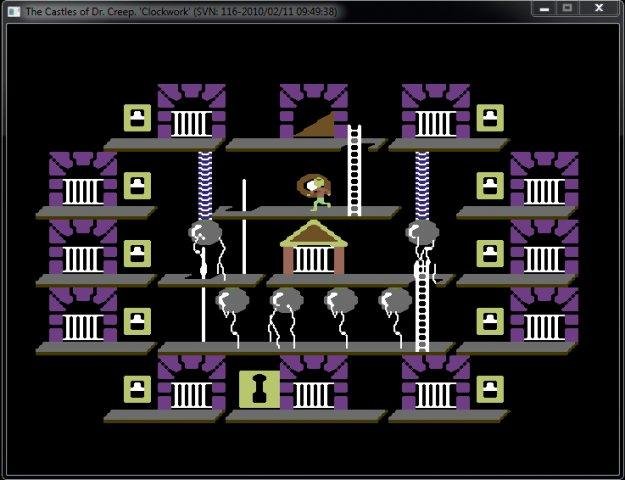Click the player character carrying the ring
This screenshot has width=625, height=480.
pyautogui.click(x=317, y=191)
